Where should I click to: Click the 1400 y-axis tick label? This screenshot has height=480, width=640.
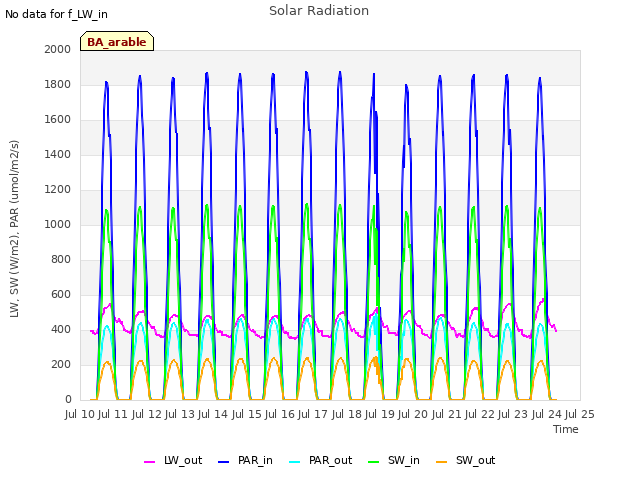click(58, 154)
